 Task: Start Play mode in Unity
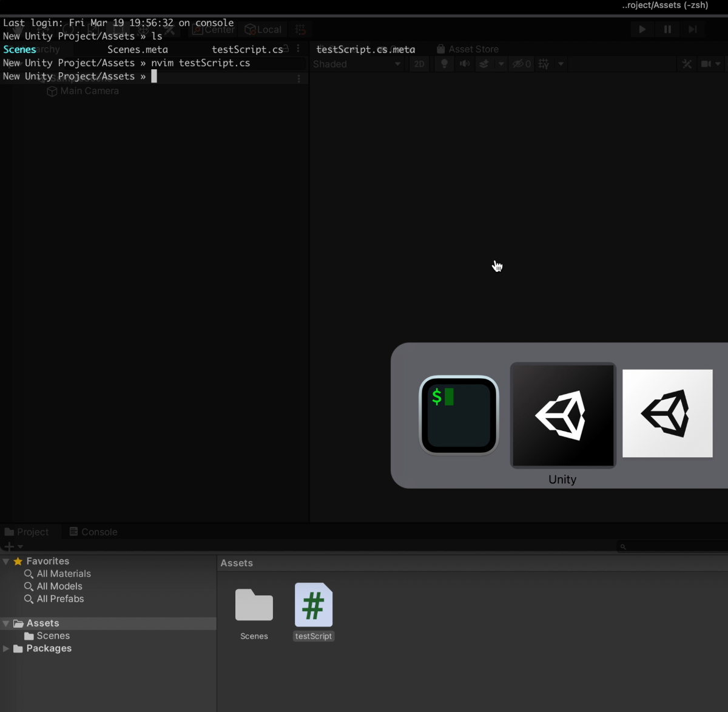pyautogui.click(x=642, y=29)
